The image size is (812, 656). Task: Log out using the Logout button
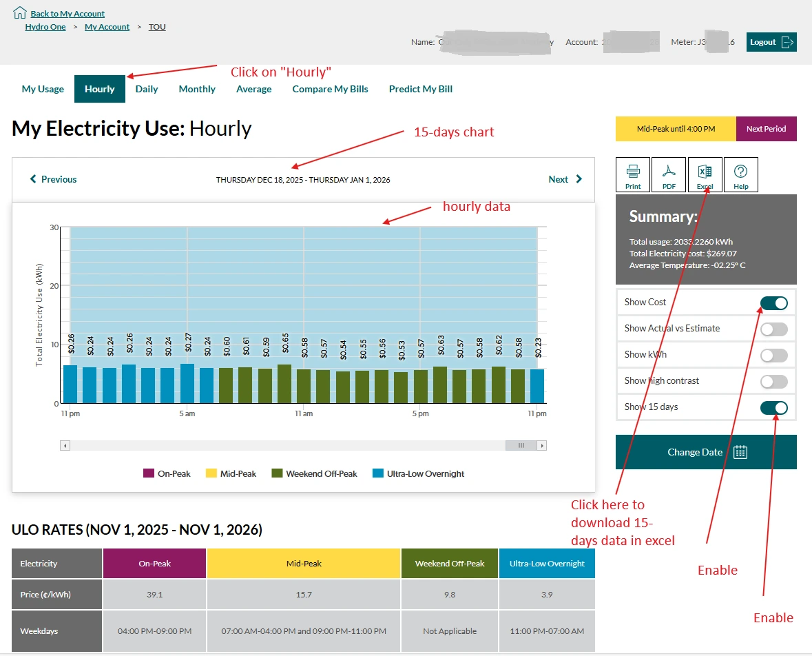click(771, 42)
